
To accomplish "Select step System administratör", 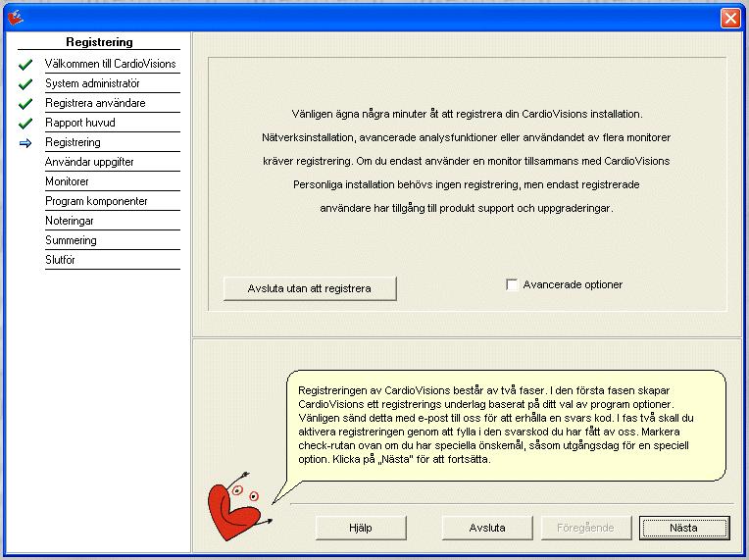I will [93, 83].
